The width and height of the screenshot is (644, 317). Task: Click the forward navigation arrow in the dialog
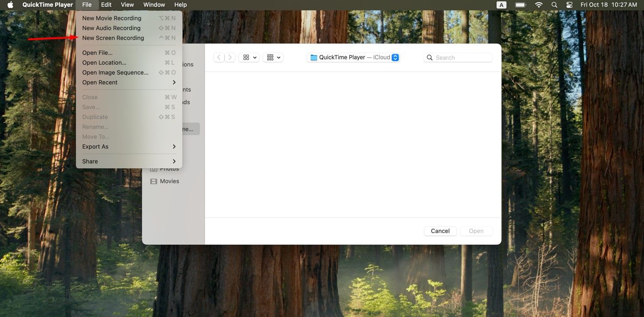pyautogui.click(x=230, y=57)
